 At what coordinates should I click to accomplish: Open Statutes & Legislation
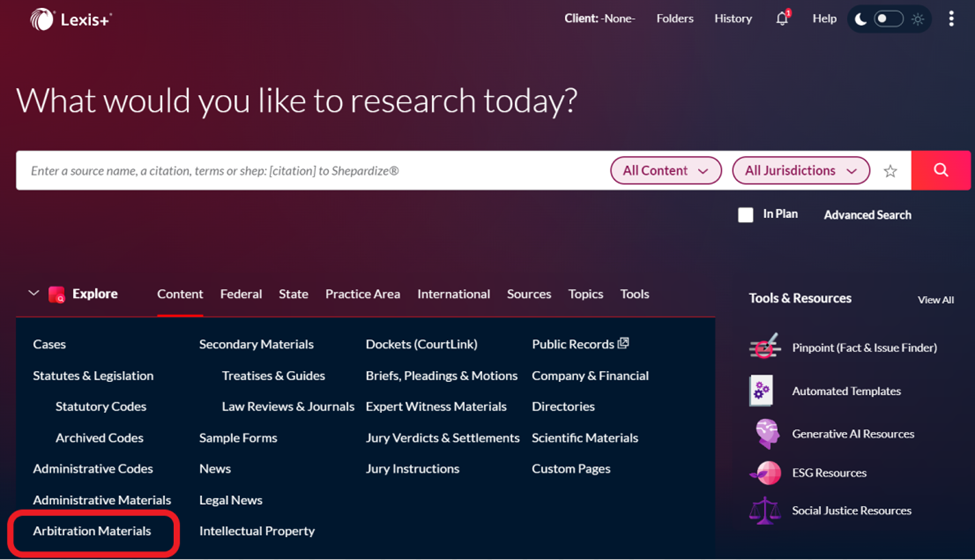click(x=93, y=375)
